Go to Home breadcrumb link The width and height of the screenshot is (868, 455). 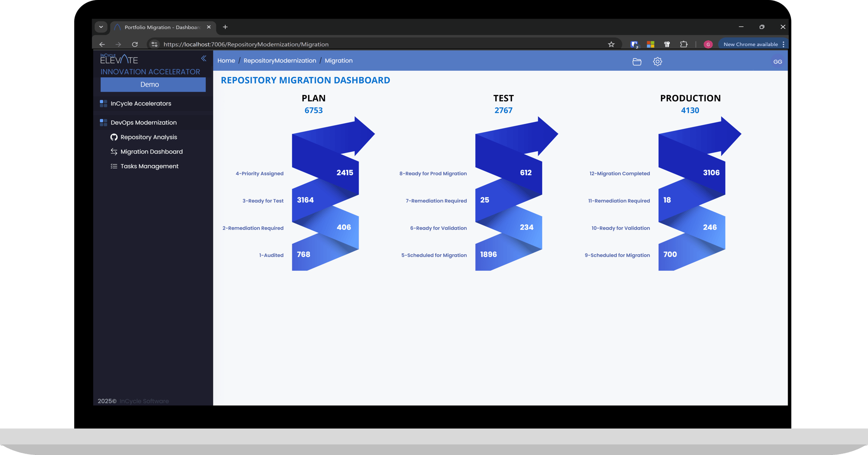pos(226,61)
